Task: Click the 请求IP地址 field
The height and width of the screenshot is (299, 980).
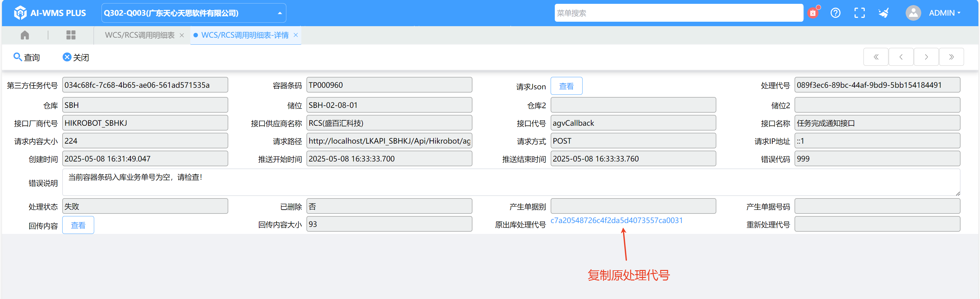Action: pyautogui.click(x=877, y=141)
